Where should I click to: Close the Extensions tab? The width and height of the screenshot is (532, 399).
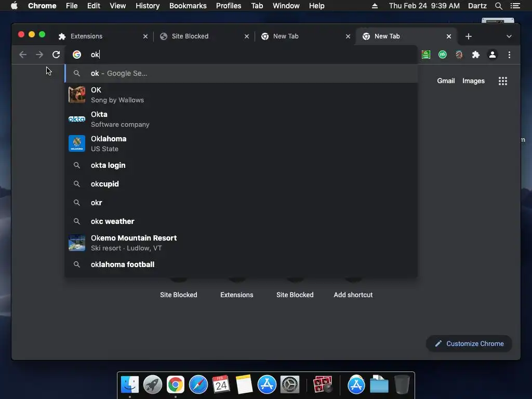[145, 36]
